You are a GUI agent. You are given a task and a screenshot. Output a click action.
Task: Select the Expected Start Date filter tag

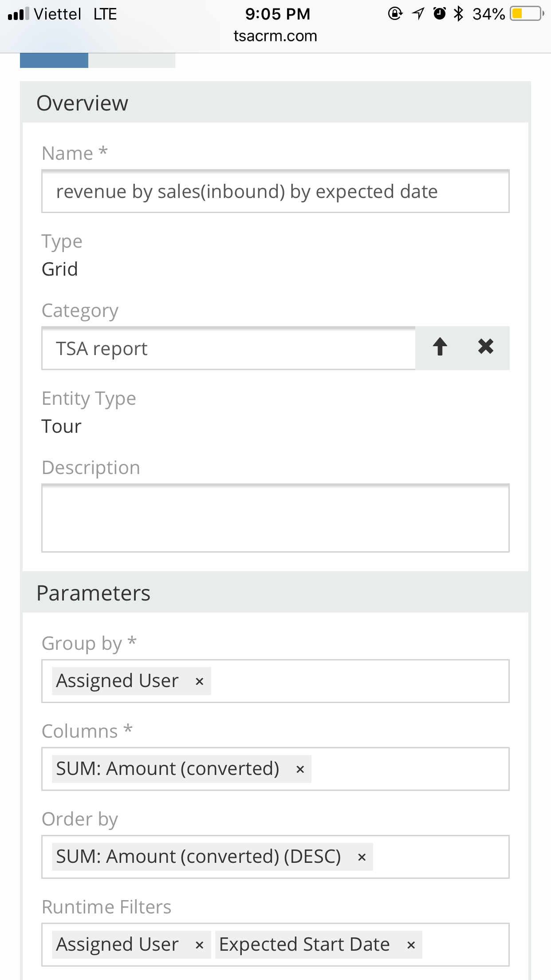point(304,945)
